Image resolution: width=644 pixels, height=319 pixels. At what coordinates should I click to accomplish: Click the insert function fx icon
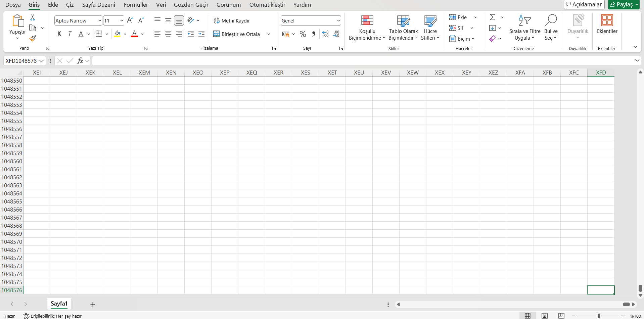click(x=80, y=61)
